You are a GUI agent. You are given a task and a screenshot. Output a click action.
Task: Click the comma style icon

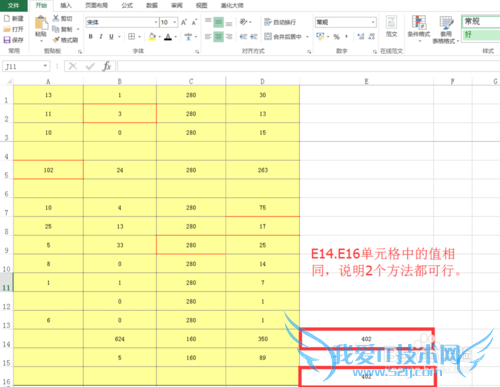point(346,36)
